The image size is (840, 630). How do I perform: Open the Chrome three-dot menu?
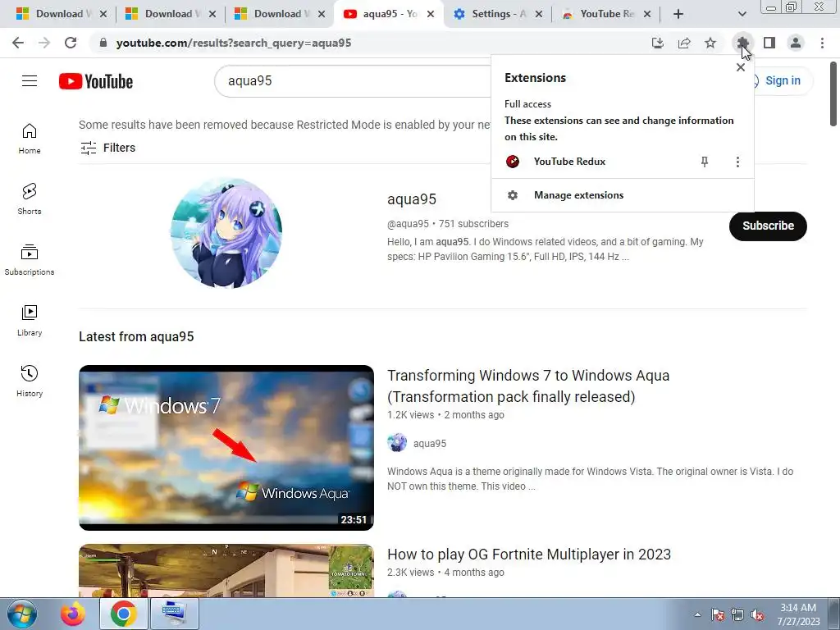click(822, 43)
